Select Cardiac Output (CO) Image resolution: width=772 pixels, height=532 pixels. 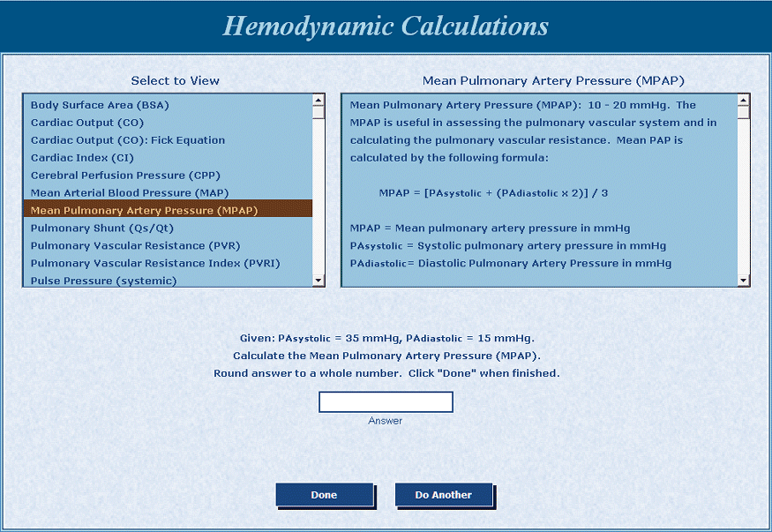[x=84, y=123]
